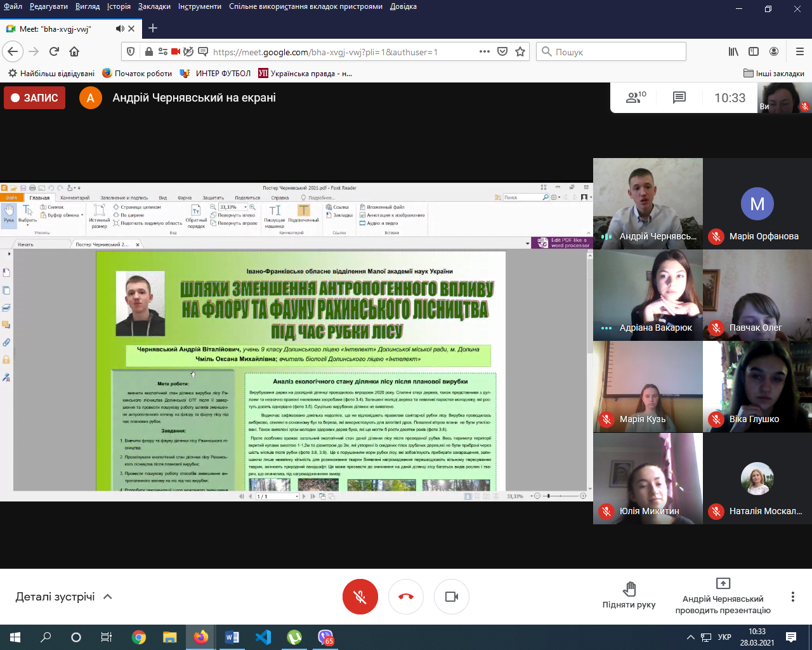Screen dimensions: 812x650
Task: Open page actions three-dot menu in address bar
Action: 485,51
